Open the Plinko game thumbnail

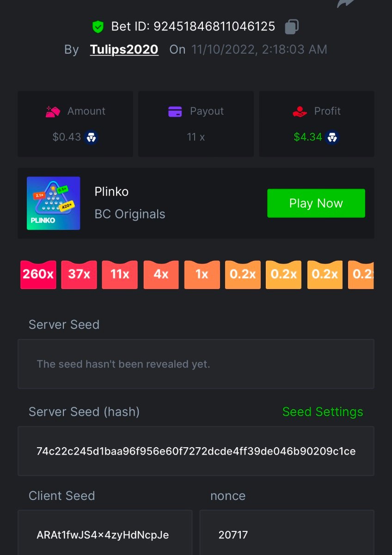(x=54, y=203)
